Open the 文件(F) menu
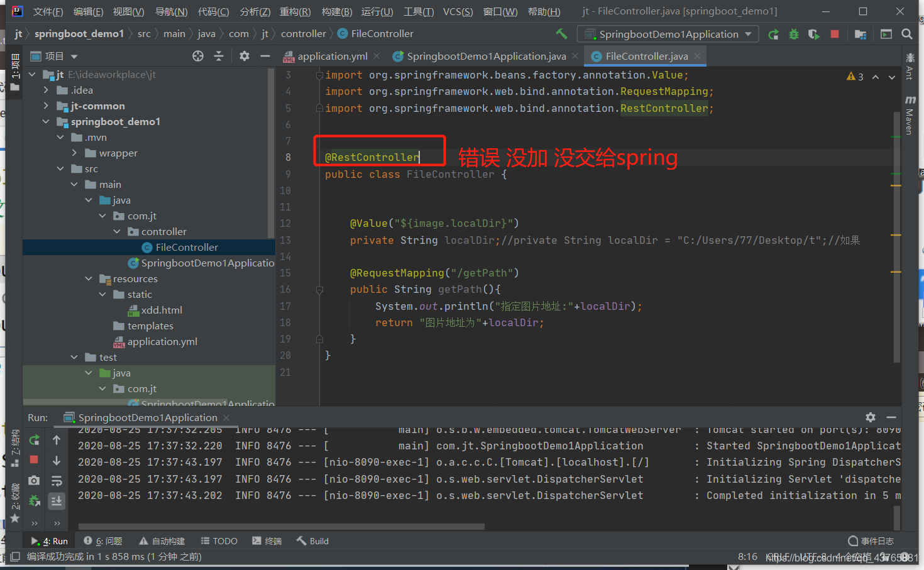Screen dimensions: 924x570 point(48,12)
